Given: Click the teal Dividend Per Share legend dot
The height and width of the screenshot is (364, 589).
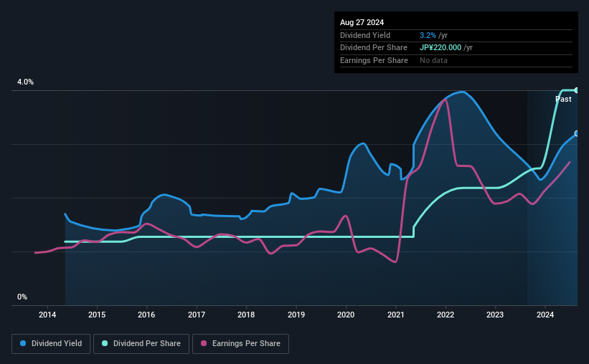Looking at the screenshot, I should pos(105,344).
